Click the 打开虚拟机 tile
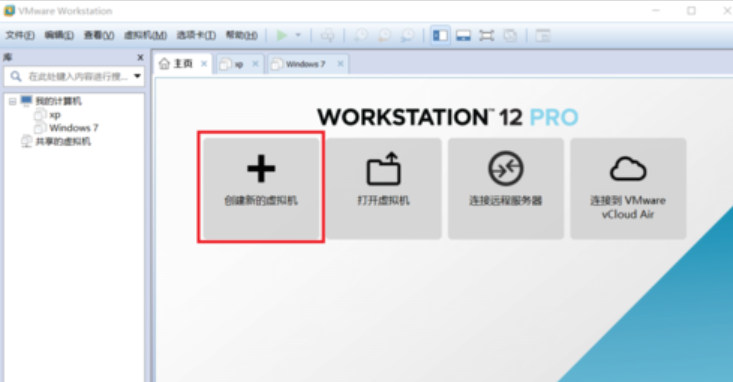 click(x=384, y=188)
